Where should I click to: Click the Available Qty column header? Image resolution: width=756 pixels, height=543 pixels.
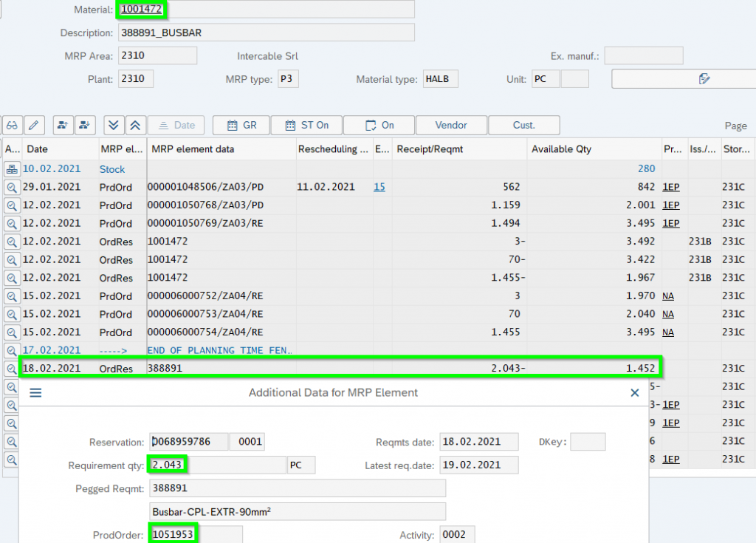(562, 149)
